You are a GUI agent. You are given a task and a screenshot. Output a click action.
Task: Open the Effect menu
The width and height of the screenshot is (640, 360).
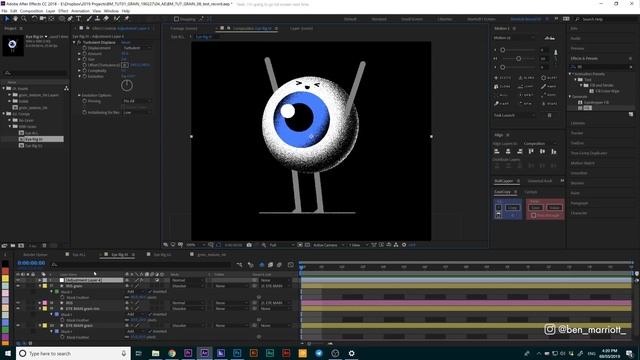coord(63,11)
